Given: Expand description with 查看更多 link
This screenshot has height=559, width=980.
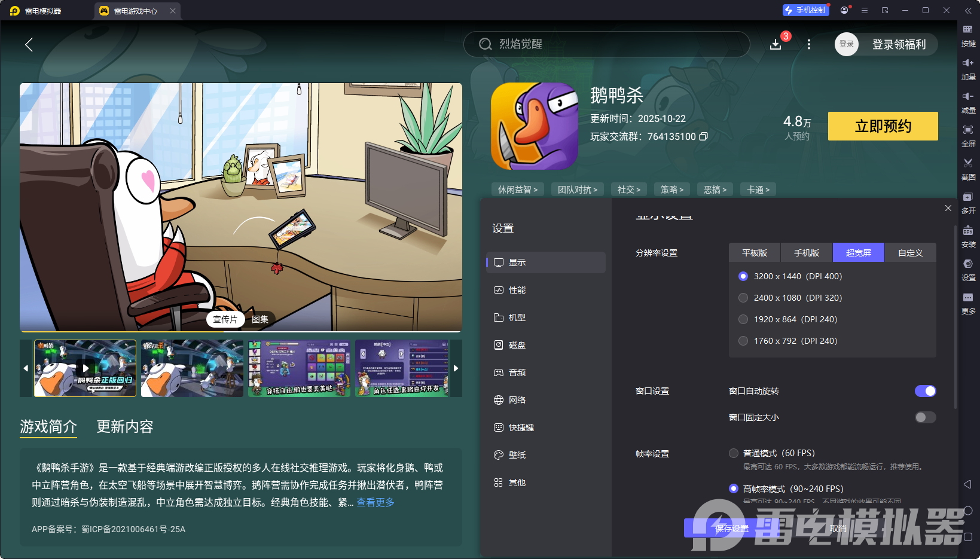Looking at the screenshot, I should (x=375, y=502).
